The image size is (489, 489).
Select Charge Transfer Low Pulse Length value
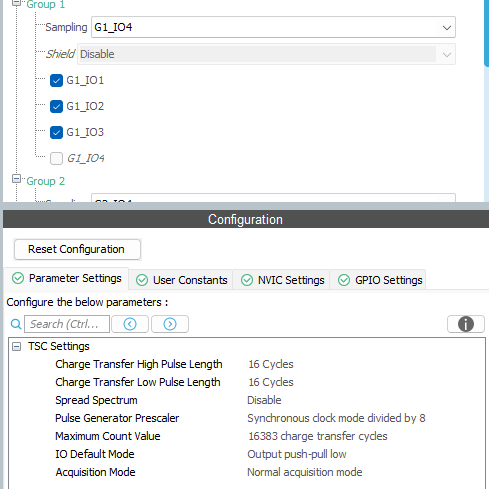[271, 382]
